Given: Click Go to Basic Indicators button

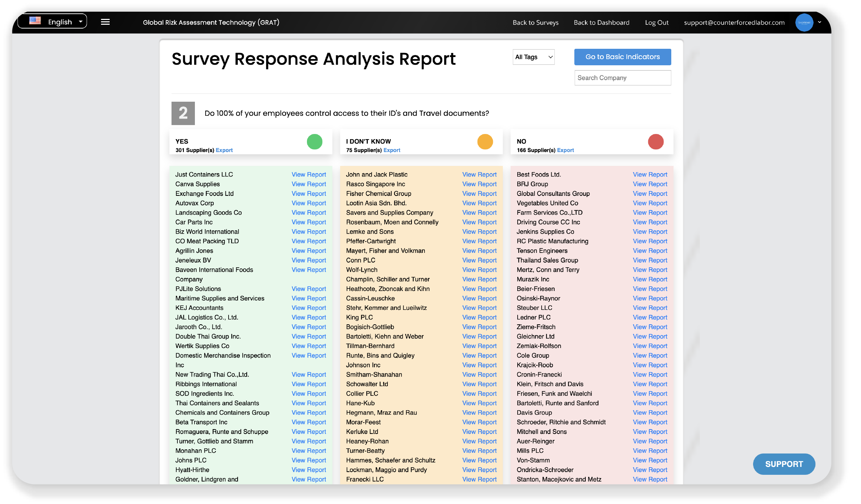Looking at the screenshot, I should 622,57.
